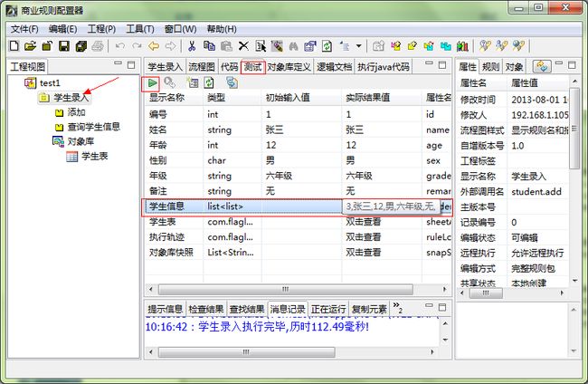Viewport: 588px width, 384px height.
Task: Open the 查找结果 tab
Action: 247,309
